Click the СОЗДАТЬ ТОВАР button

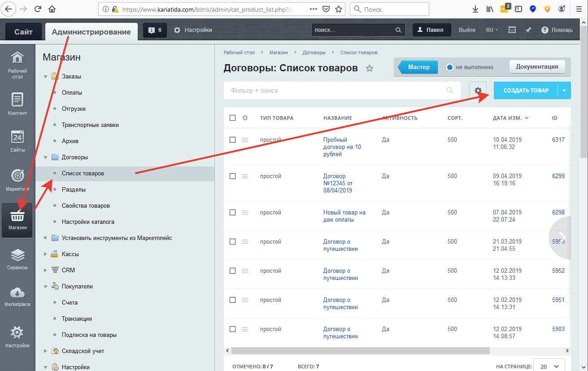(526, 91)
